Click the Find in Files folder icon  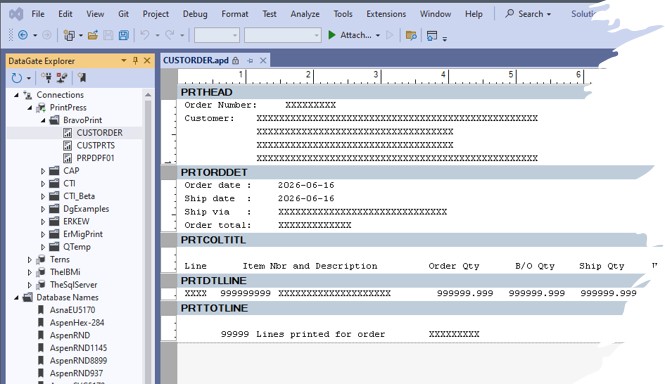point(411,35)
